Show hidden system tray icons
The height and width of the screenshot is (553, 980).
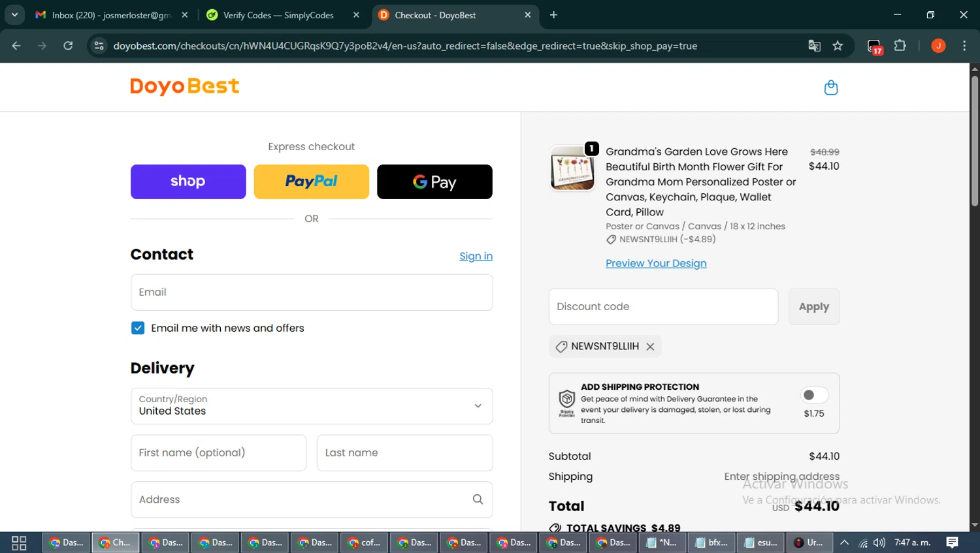pos(844,543)
